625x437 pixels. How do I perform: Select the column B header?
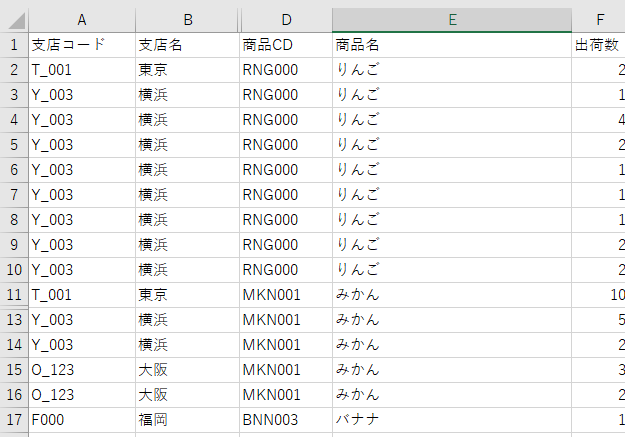click(187, 19)
